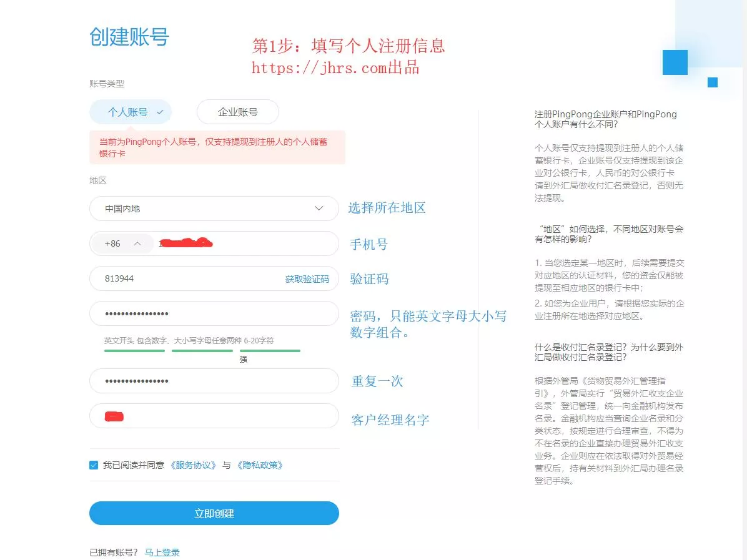Click the 创建账号 page heading
This screenshot has width=747, height=560.
(x=129, y=37)
